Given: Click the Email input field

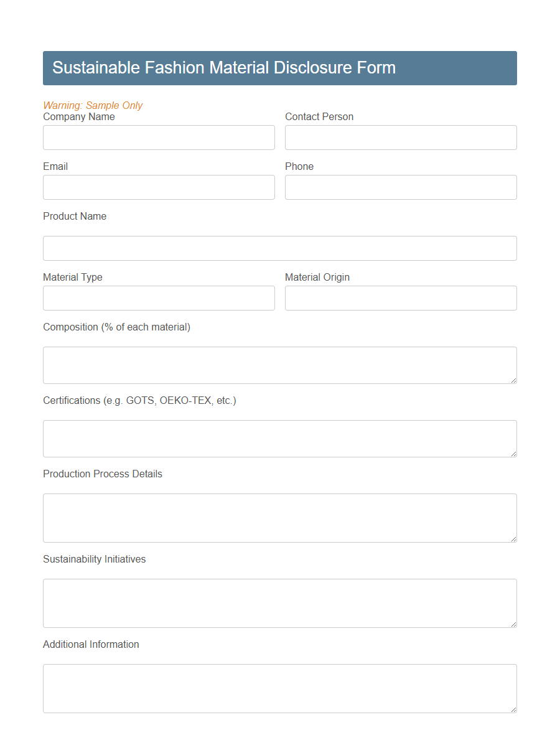Looking at the screenshot, I should tap(159, 187).
